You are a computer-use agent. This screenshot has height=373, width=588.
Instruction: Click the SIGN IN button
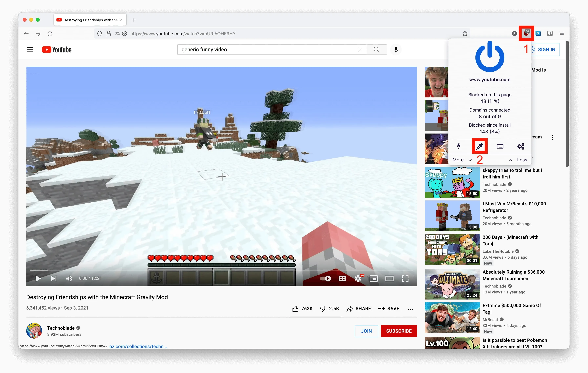pos(545,50)
